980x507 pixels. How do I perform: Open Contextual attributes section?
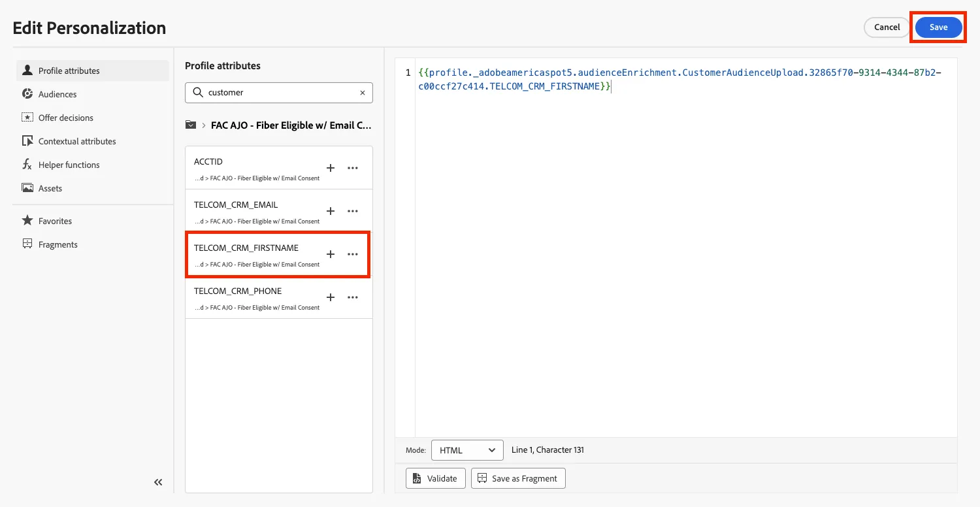pyautogui.click(x=93, y=141)
